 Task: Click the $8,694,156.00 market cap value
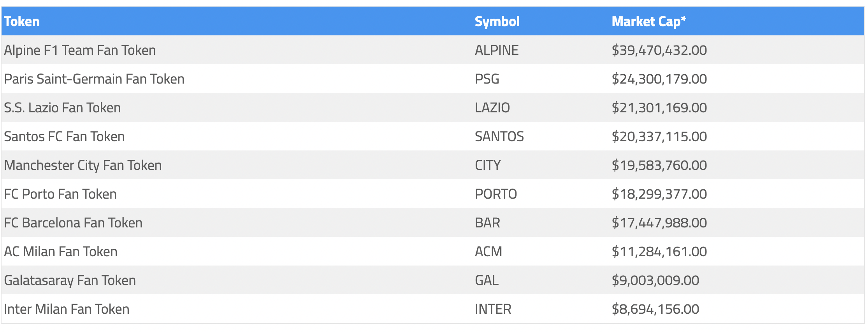click(x=655, y=309)
